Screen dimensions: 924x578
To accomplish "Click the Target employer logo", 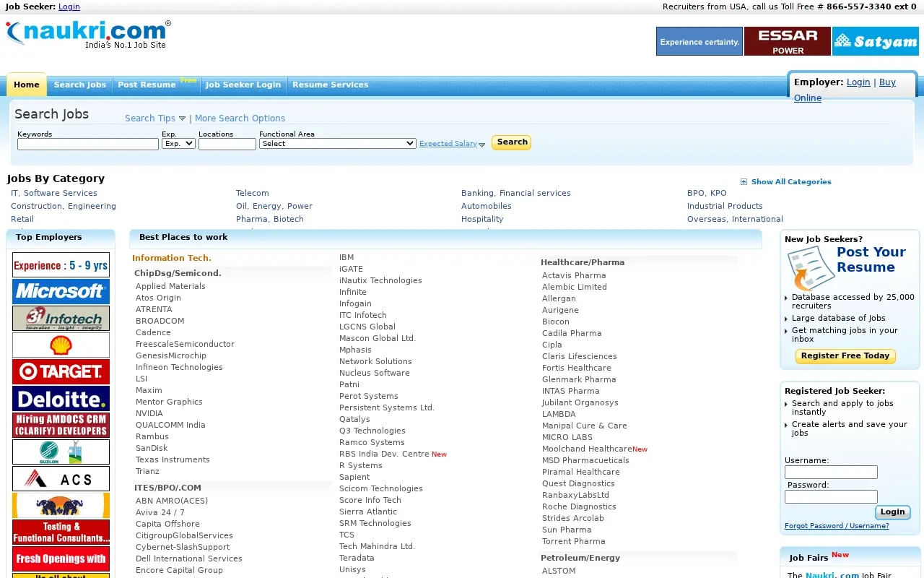I will click(61, 372).
